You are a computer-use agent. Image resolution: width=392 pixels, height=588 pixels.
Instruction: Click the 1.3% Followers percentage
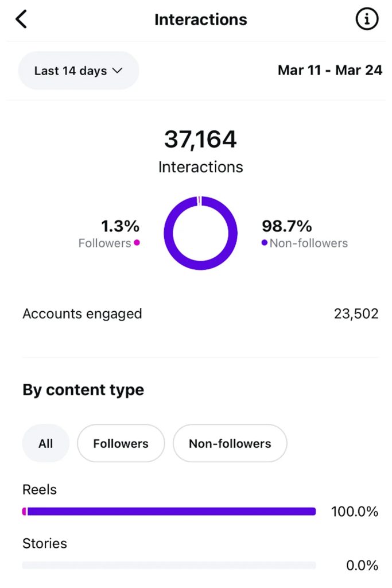(x=120, y=226)
